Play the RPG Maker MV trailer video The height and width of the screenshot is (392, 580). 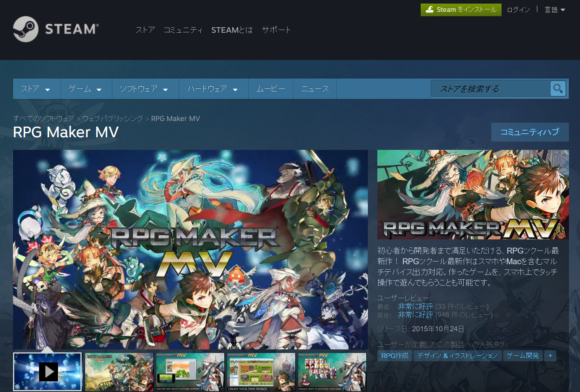tap(48, 371)
